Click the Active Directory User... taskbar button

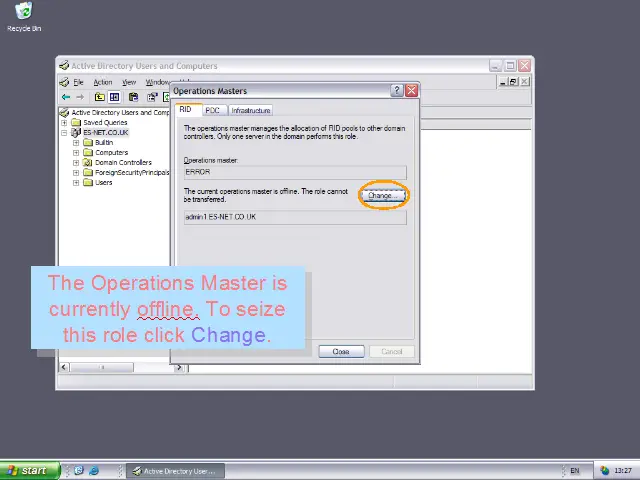tap(176, 471)
